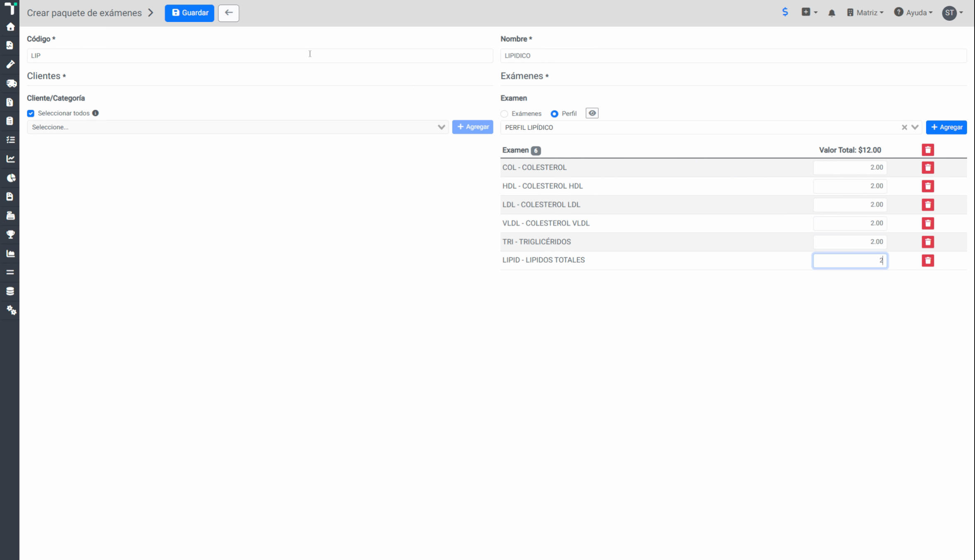Remove all exams with header trash icon
The height and width of the screenshot is (560, 975).
(x=928, y=150)
